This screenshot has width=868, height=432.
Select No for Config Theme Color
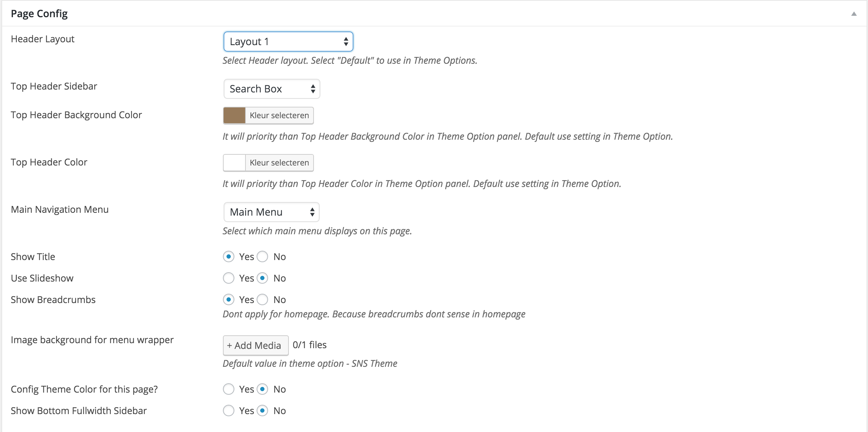pyautogui.click(x=262, y=389)
